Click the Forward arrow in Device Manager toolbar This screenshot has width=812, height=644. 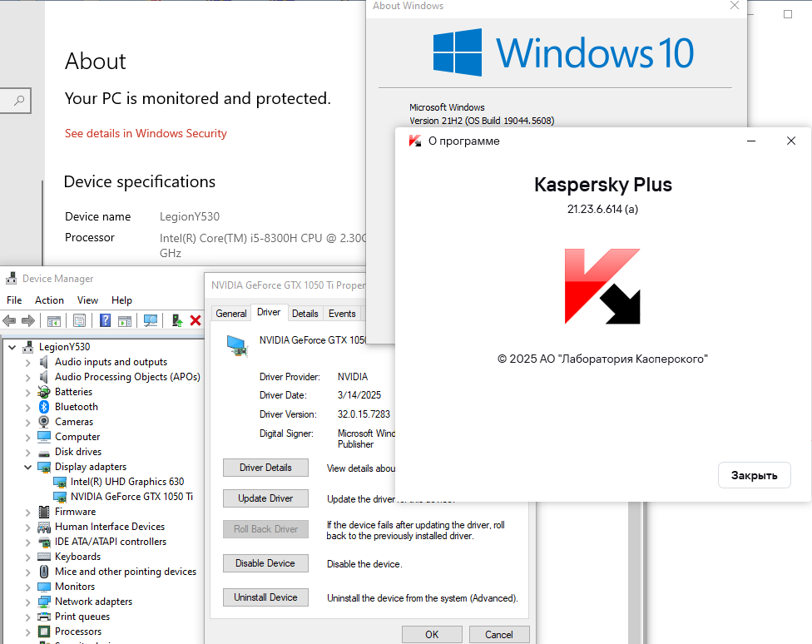click(28, 320)
